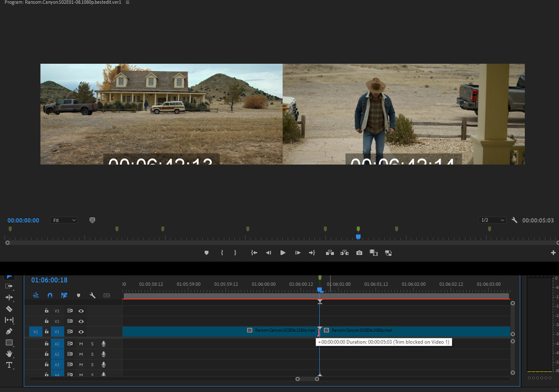Select the Rectangle tool
This screenshot has width=559, height=392.
click(x=9, y=342)
